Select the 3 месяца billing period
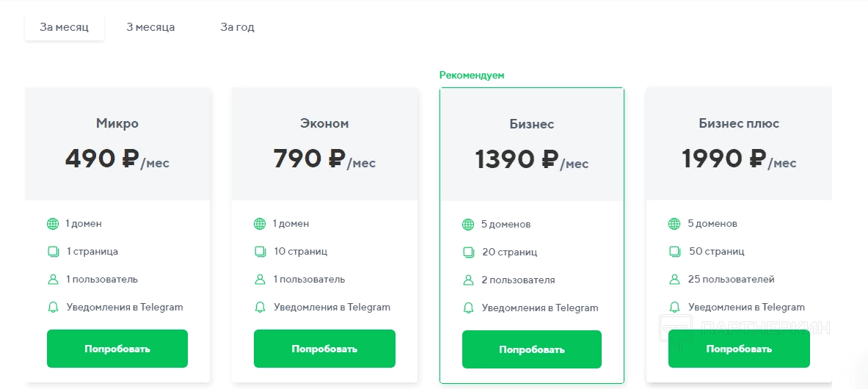The width and height of the screenshot is (868, 389). point(150,27)
